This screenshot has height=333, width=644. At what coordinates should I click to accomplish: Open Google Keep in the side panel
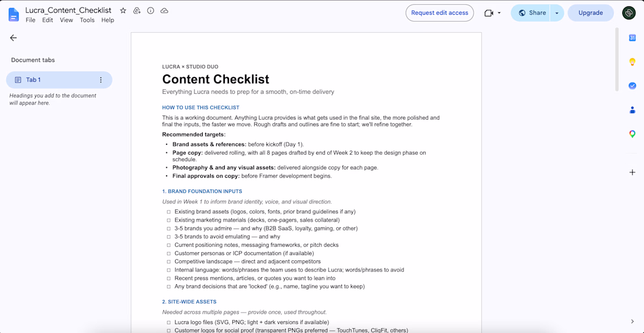[632, 62]
